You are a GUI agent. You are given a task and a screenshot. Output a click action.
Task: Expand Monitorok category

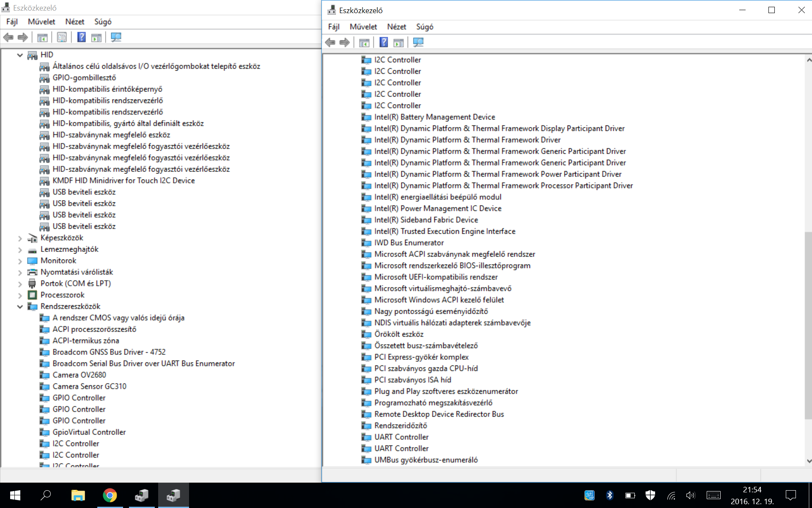click(20, 261)
